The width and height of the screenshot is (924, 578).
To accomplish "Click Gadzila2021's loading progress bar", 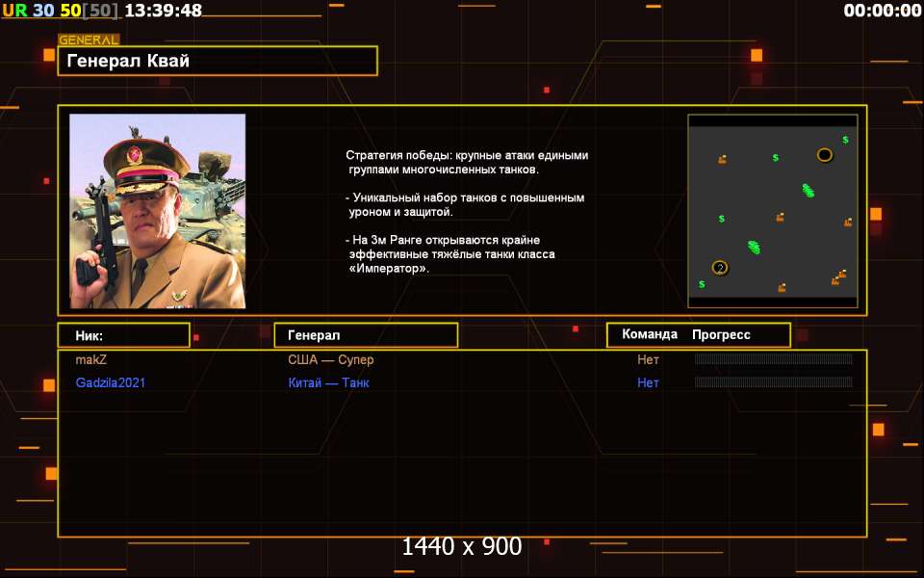I will tap(774, 382).
